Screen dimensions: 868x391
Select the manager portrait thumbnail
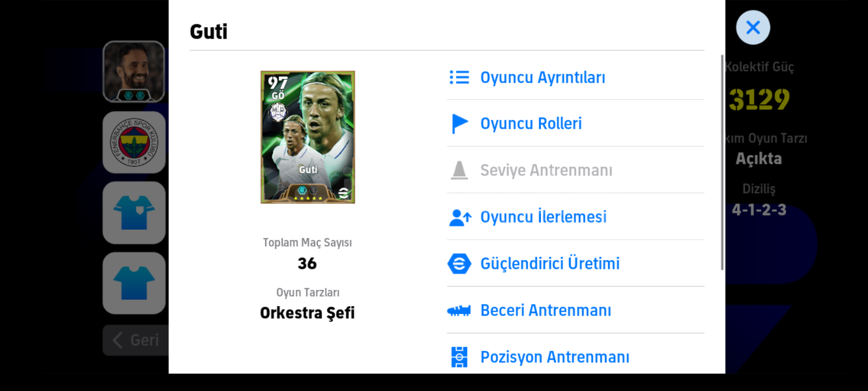coord(134,72)
